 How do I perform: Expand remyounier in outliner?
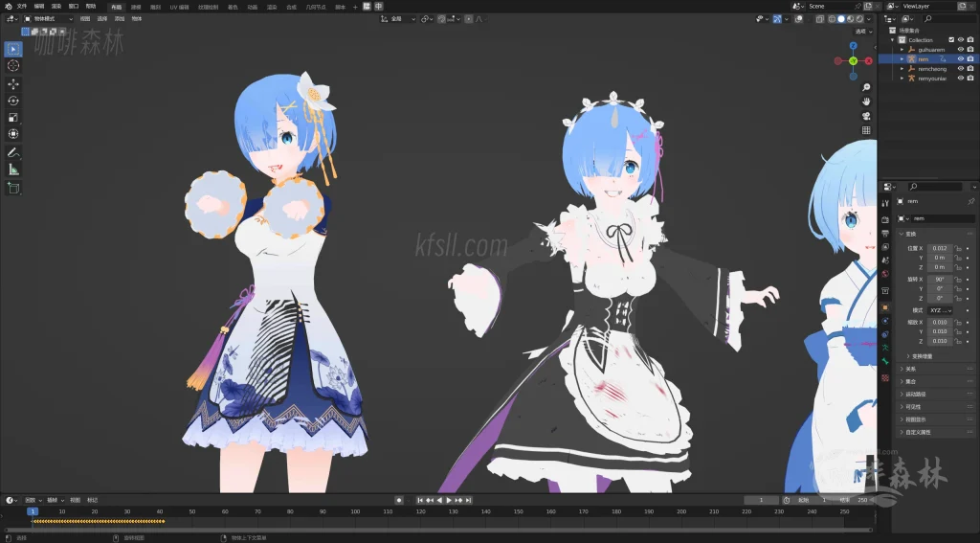pyautogui.click(x=902, y=79)
